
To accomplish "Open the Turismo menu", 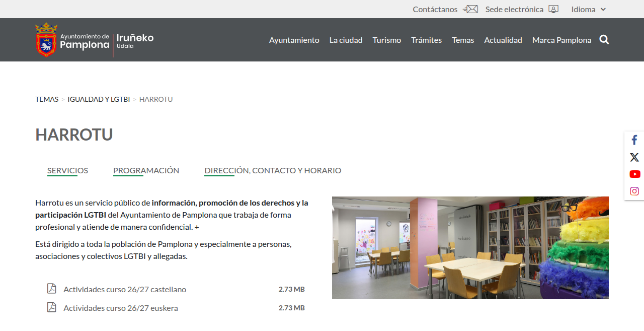I will [x=387, y=40].
